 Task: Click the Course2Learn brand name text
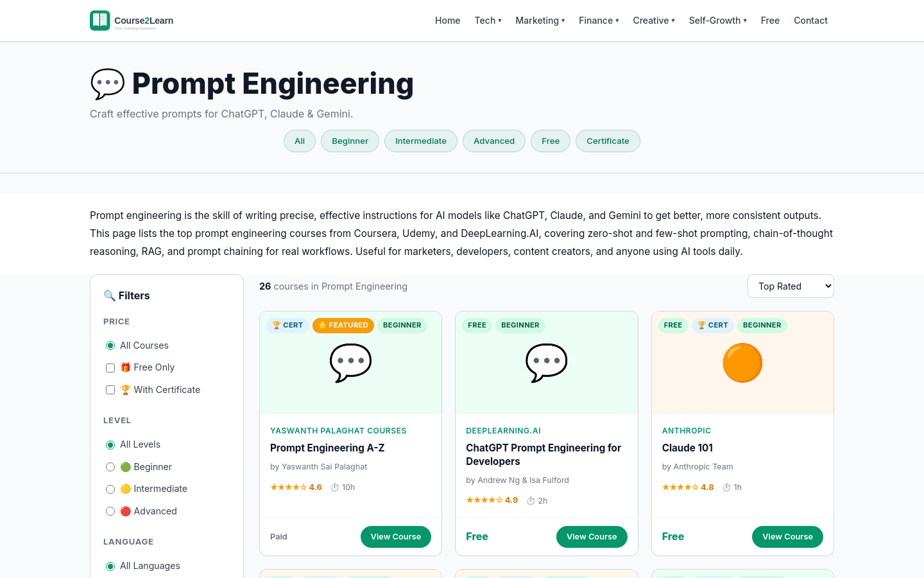[x=144, y=21]
